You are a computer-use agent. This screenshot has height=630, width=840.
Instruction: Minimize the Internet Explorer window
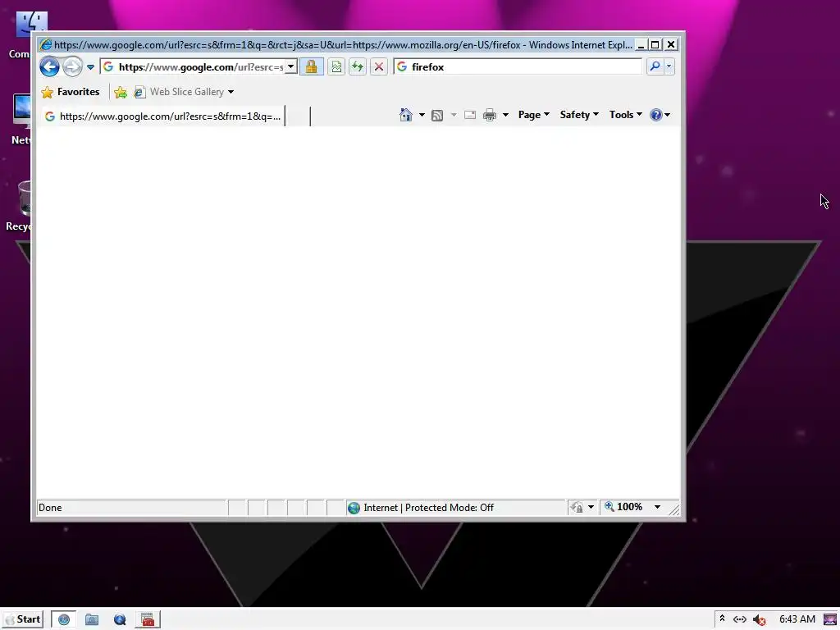tap(641, 45)
